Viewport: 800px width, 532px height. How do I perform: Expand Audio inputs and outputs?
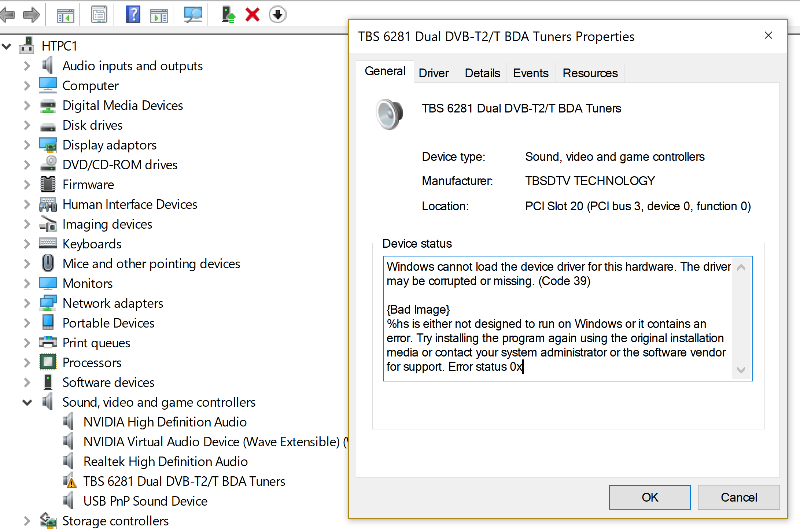point(27,66)
